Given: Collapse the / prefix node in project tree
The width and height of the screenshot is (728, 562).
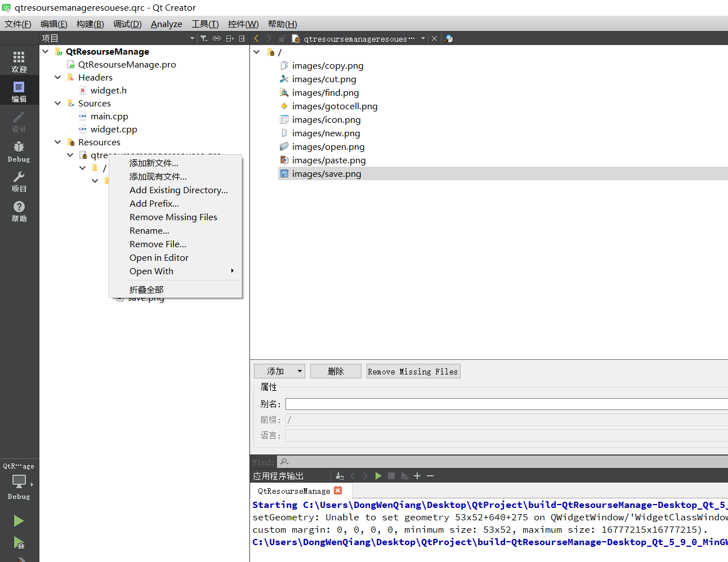Looking at the screenshot, I should pos(82,168).
